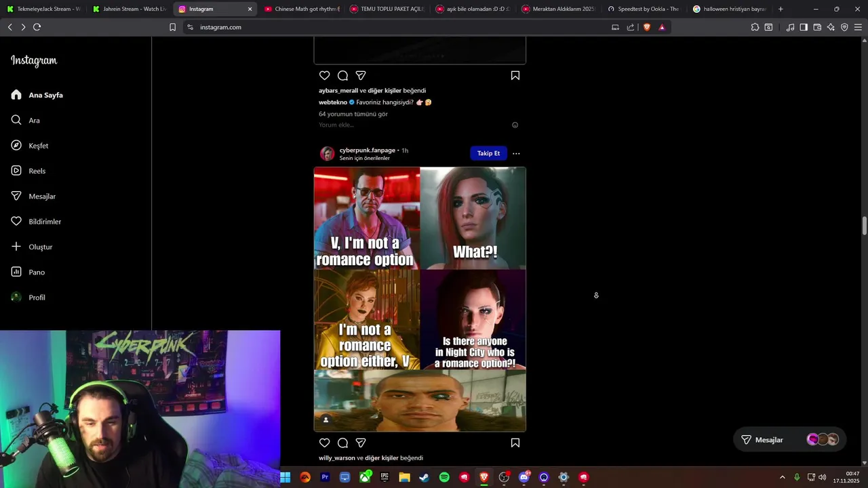Go to Keşfet explore page
The height and width of the screenshot is (488, 868).
click(30, 146)
